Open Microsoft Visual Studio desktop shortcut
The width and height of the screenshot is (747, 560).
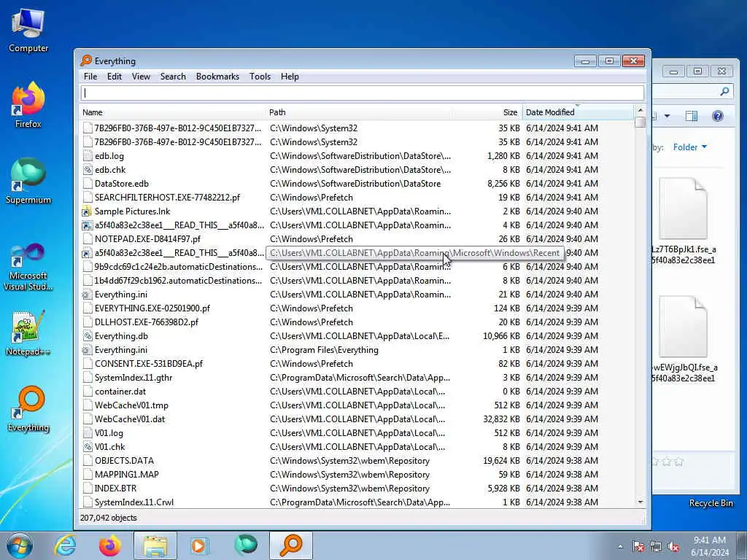coord(28,267)
